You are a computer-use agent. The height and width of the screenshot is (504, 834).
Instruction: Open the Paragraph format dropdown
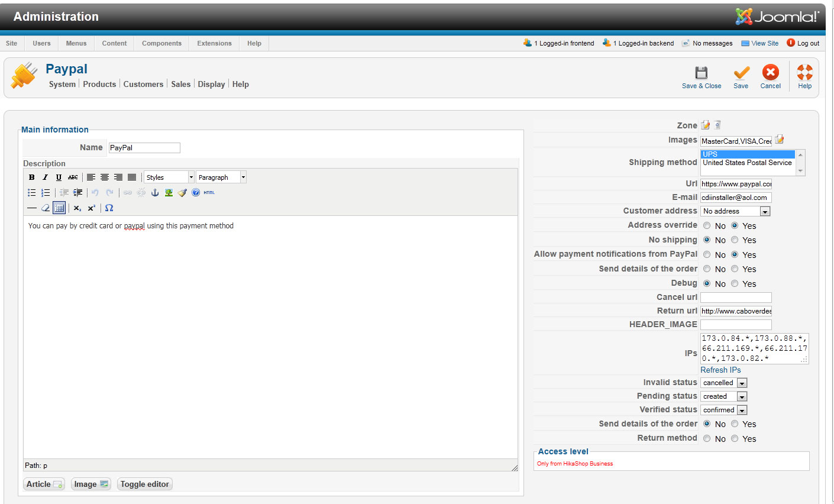click(221, 177)
